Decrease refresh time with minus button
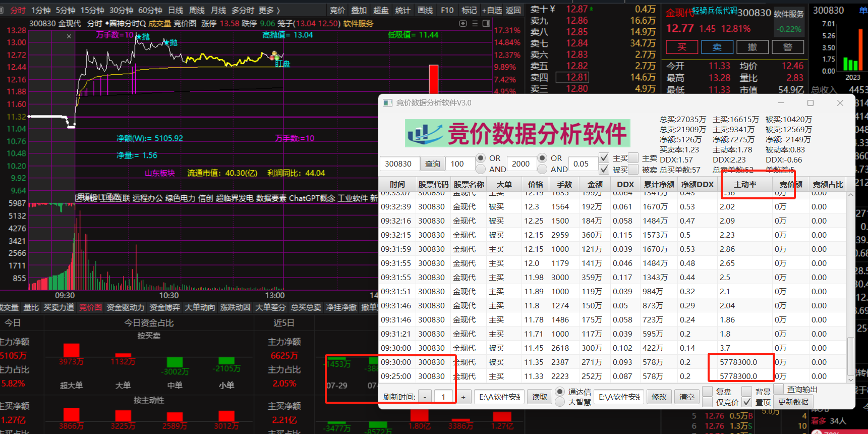 425,397
